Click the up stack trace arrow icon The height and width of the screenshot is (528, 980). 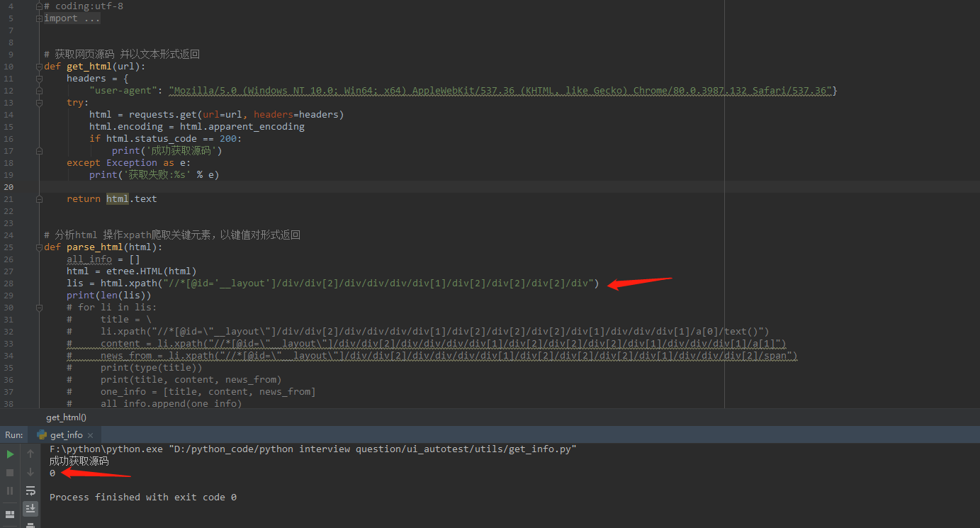click(30, 452)
